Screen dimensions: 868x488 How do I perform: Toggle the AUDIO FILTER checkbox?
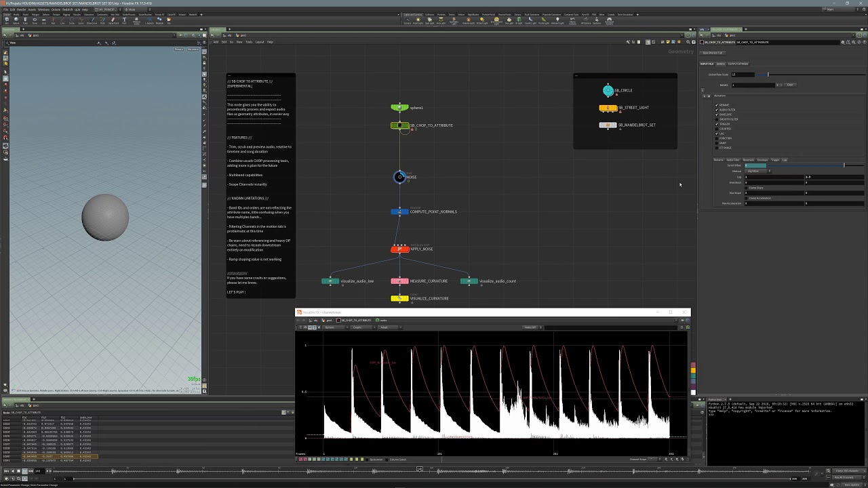pos(717,110)
